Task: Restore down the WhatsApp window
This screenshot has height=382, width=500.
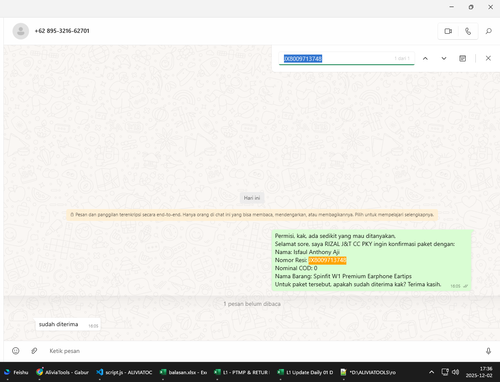Action: (x=471, y=7)
